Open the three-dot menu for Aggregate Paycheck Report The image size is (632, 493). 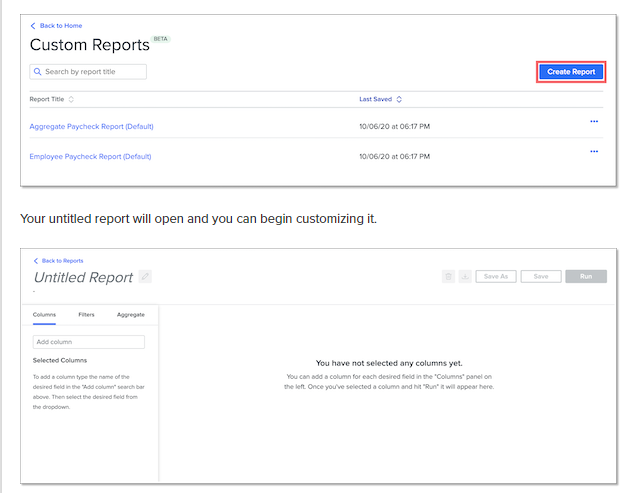point(594,121)
